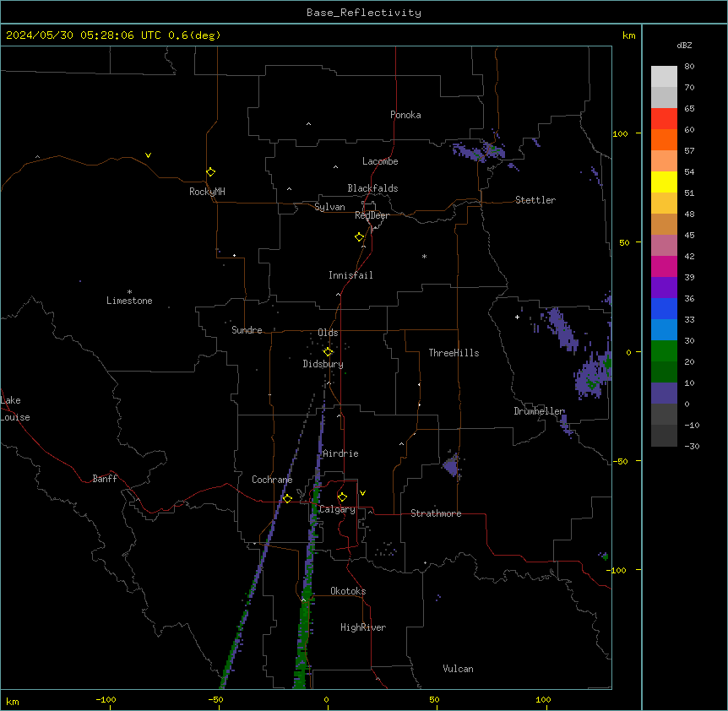Click the yellow diamond marker below RedDeer
This screenshot has height=711, width=728.
pyautogui.click(x=359, y=237)
